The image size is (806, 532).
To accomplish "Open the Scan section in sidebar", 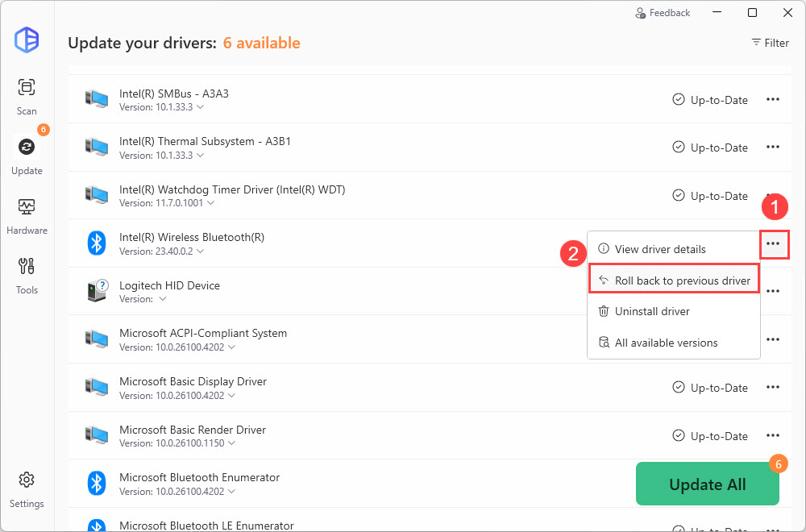I will [x=27, y=95].
